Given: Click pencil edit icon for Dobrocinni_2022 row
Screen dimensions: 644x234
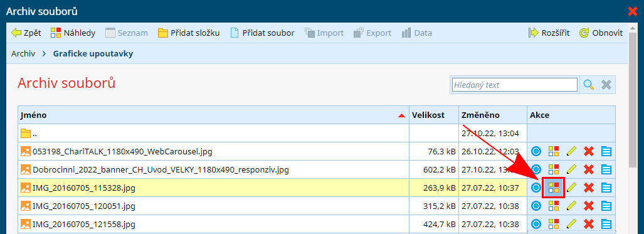Looking at the screenshot, I should coord(571,169).
